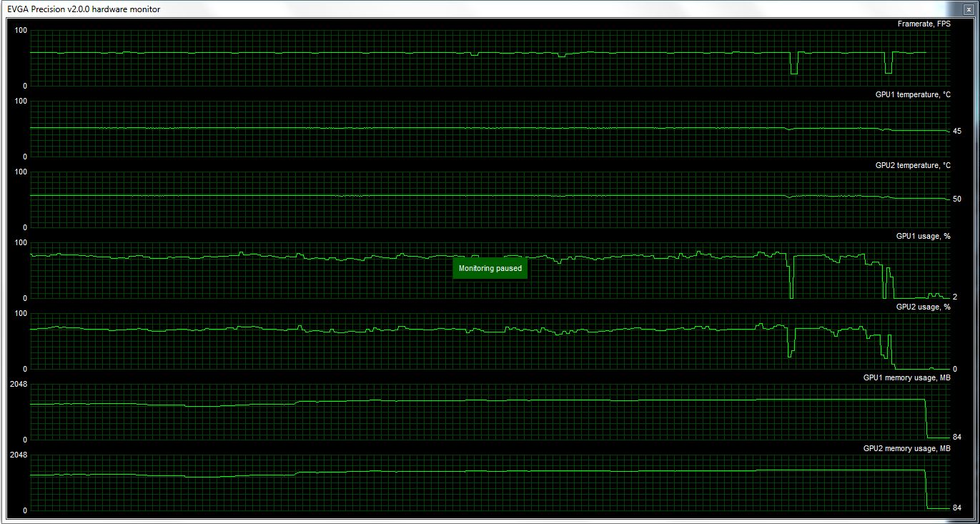Screen dimensions: 980x524
Task: Select the GPU2 memory usage, MB label
Action: [x=906, y=448]
